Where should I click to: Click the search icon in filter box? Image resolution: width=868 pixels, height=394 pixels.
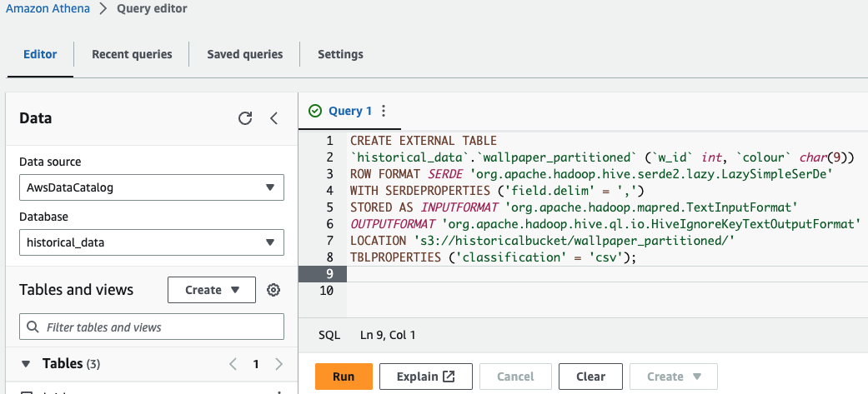33,327
